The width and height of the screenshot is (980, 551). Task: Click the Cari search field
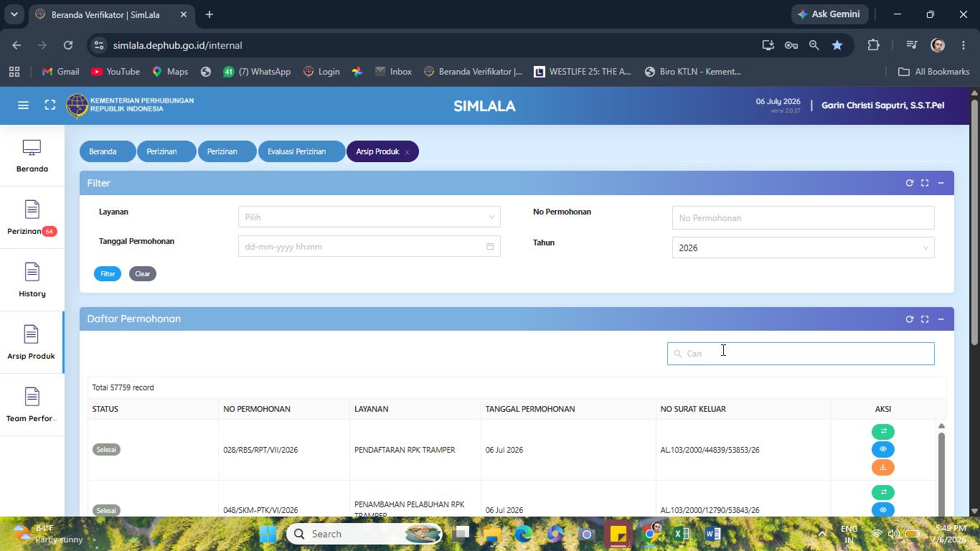(x=801, y=353)
